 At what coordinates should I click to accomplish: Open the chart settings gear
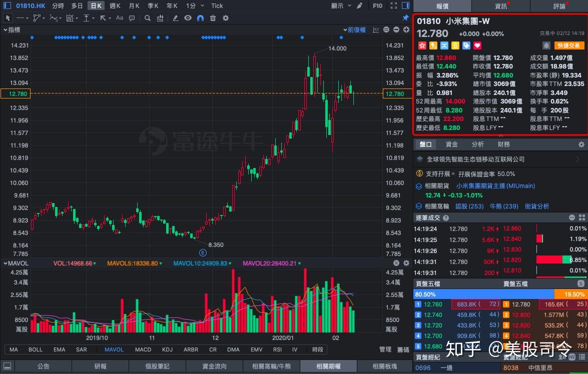(x=226, y=17)
